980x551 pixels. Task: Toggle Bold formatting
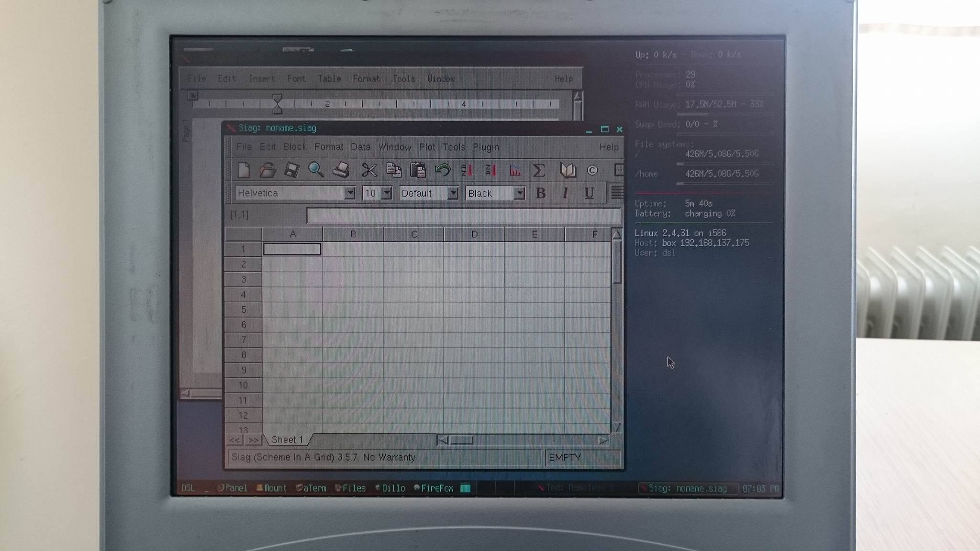[541, 193]
